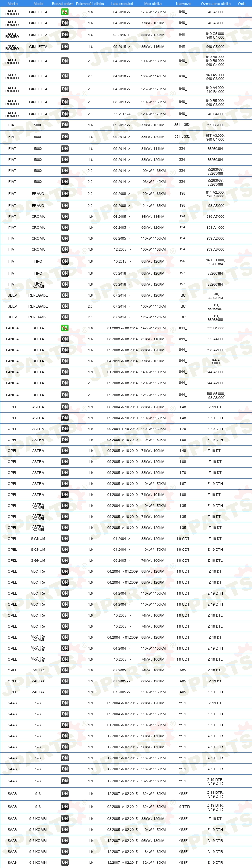This screenshot has width=252, height=868.
Task: Select engine code 940 A1.000
Action: 215,12
